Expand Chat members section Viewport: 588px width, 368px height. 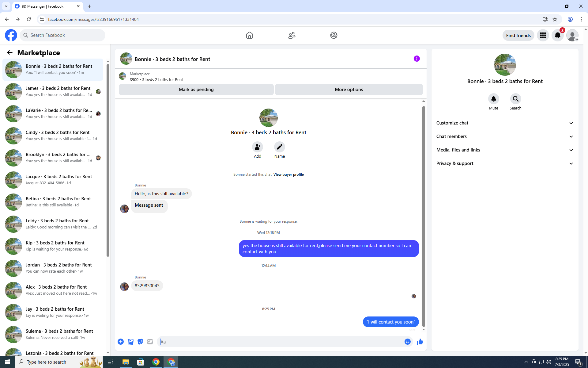[505, 136]
